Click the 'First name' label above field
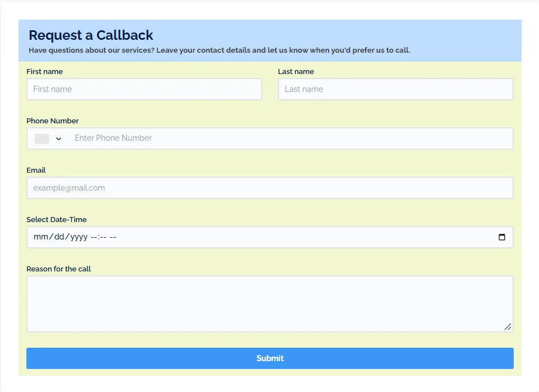Image resolution: width=539 pixels, height=392 pixels. tap(44, 71)
